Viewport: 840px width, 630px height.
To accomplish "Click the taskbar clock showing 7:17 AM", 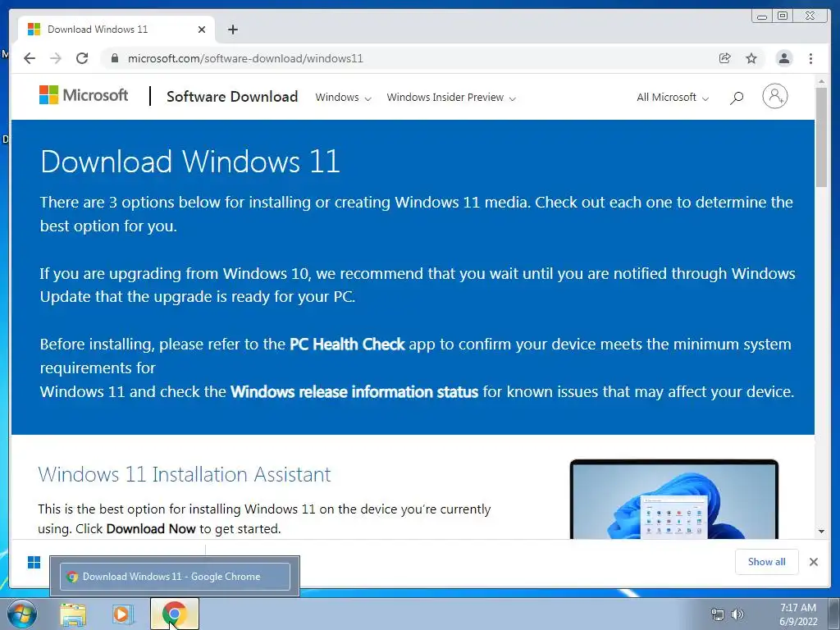I will 798,614.
